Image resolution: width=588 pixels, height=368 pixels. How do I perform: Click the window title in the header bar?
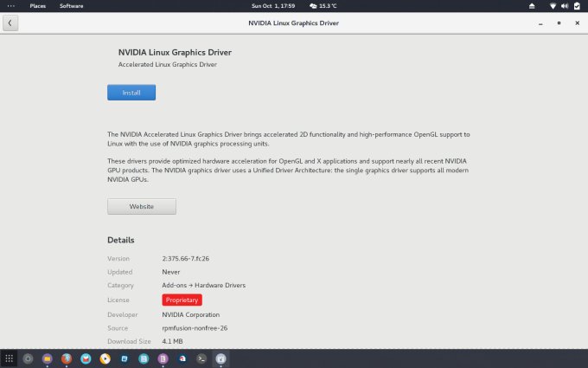tap(294, 23)
